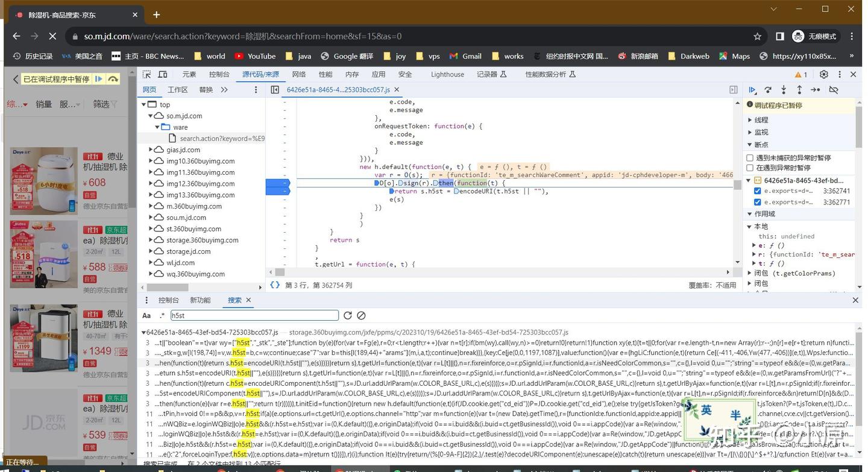868x472 pixels.
Task: Open DevTools settings gear
Action: point(824,74)
